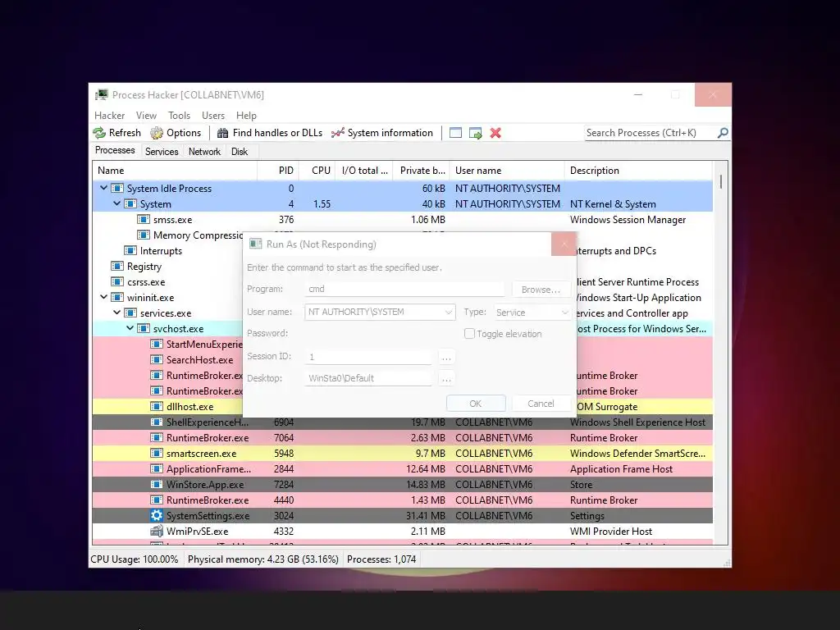Sort by the PID column header
The height and width of the screenshot is (630, 840).
(277, 171)
